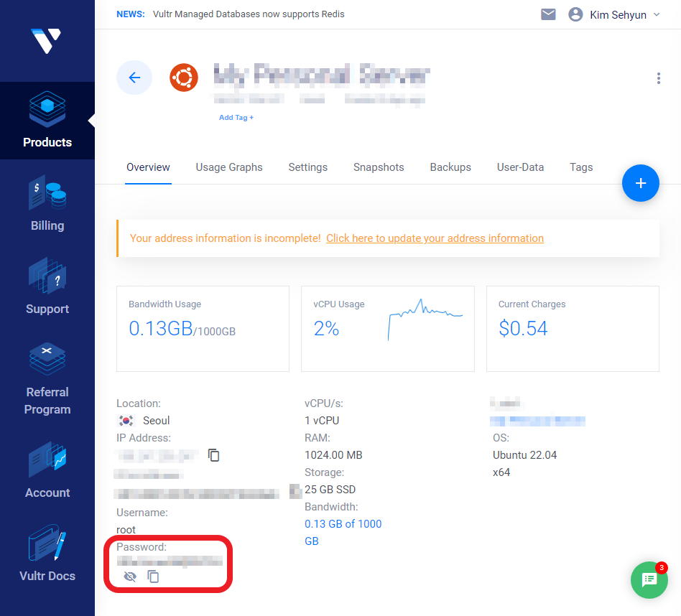Screen dimensions: 681x616
Task: Open the User-Data tab
Action: point(520,167)
